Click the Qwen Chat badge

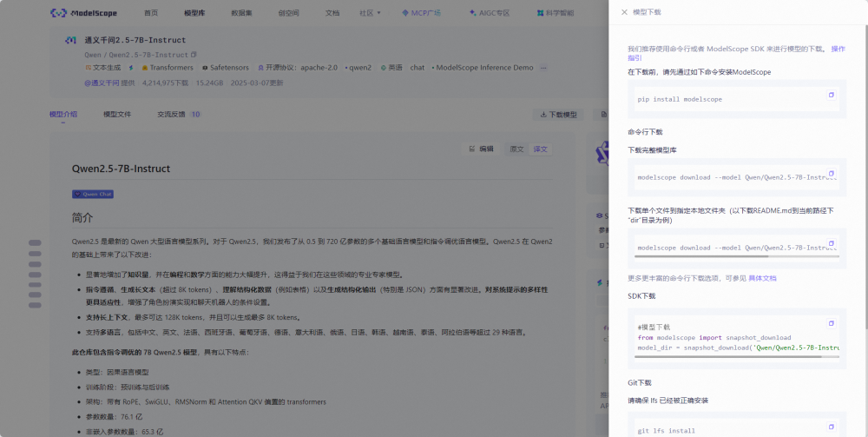click(93, 195)
